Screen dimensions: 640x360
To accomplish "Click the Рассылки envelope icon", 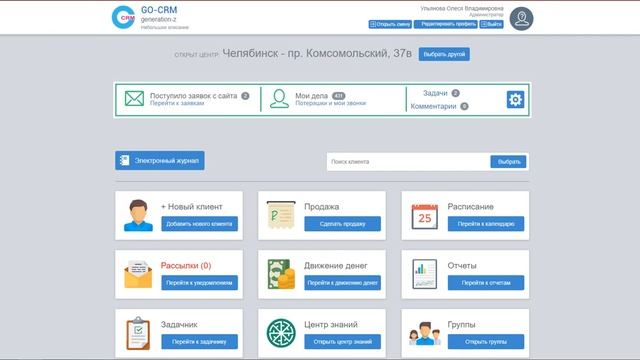I will pyautogui.click(x=138, y=274).
